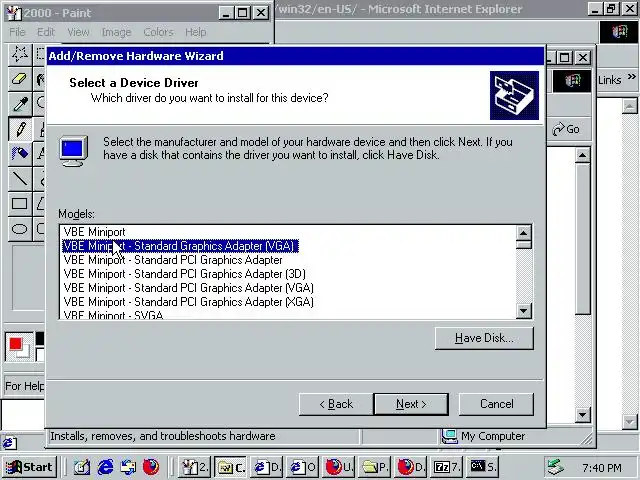Viewport: 640px width, 480px height.
Task: Open Paint's Help menu
Action: [196, 32]
